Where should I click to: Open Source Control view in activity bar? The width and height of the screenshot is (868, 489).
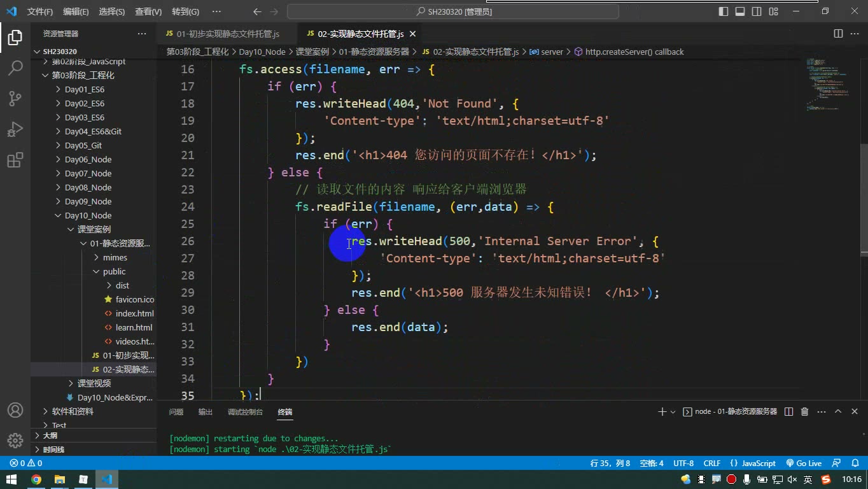pos(15,98)
